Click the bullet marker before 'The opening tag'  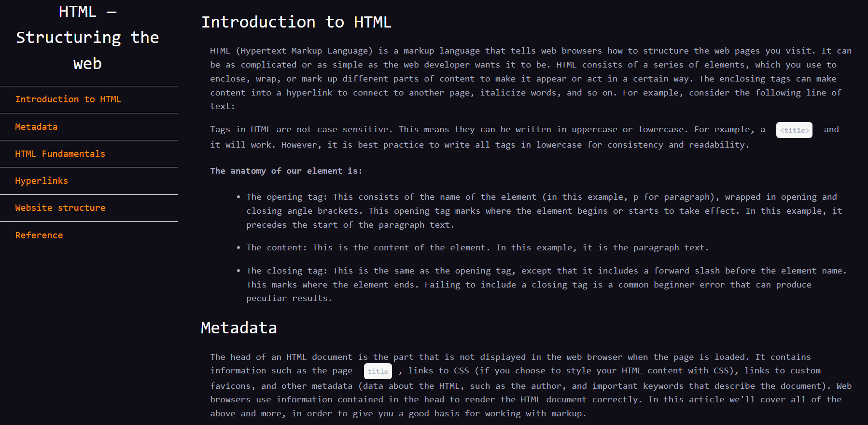238,197
